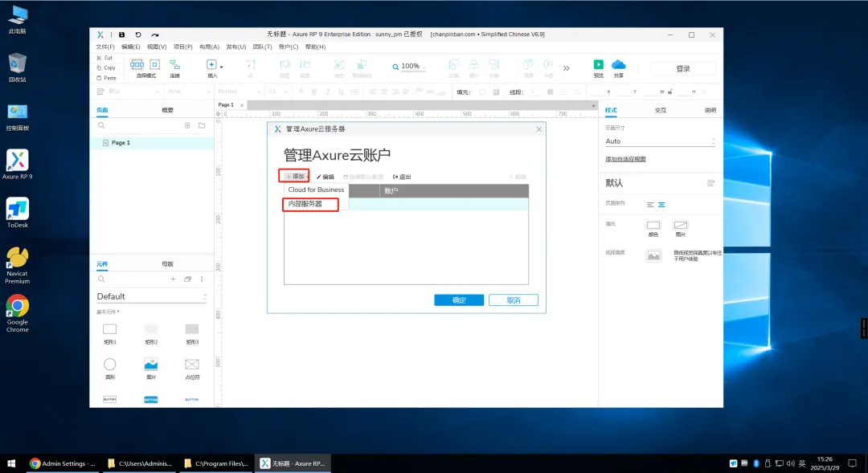Open the 账户(C) menu
Image resolution: width=868 pixels, height=473 pixels.
289,47
